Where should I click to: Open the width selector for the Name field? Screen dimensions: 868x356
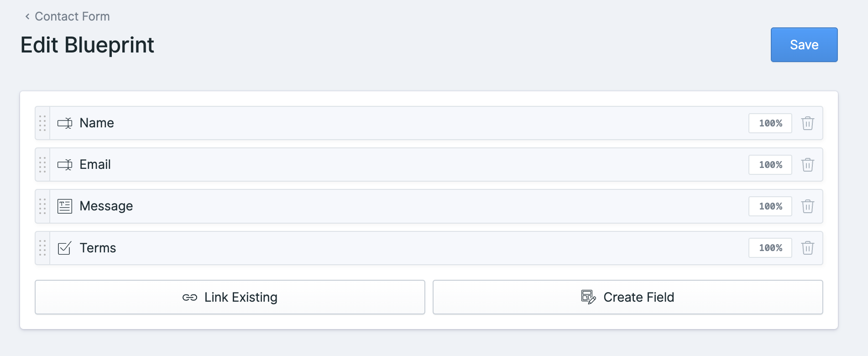pos(770,123)
